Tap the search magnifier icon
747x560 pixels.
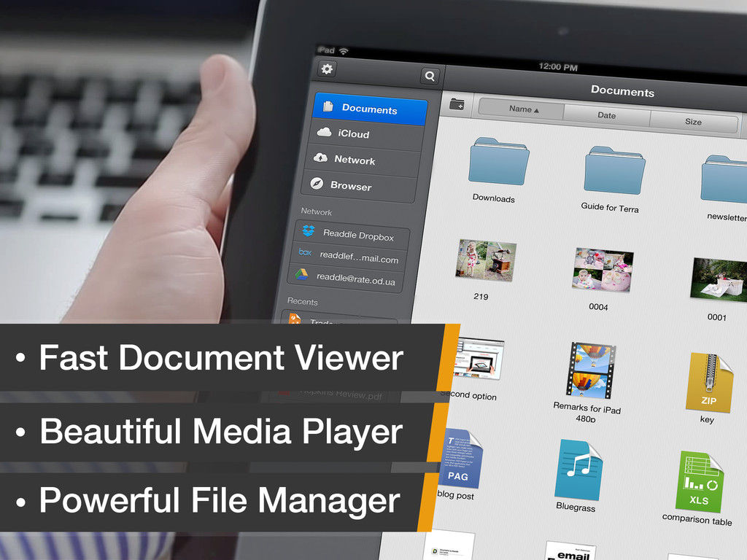(x=430, y=76)
